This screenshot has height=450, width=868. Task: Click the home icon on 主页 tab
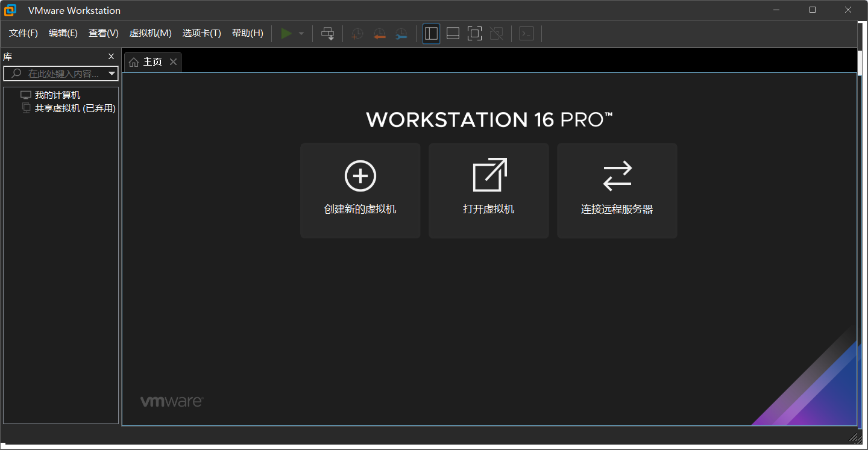(134, 62)
